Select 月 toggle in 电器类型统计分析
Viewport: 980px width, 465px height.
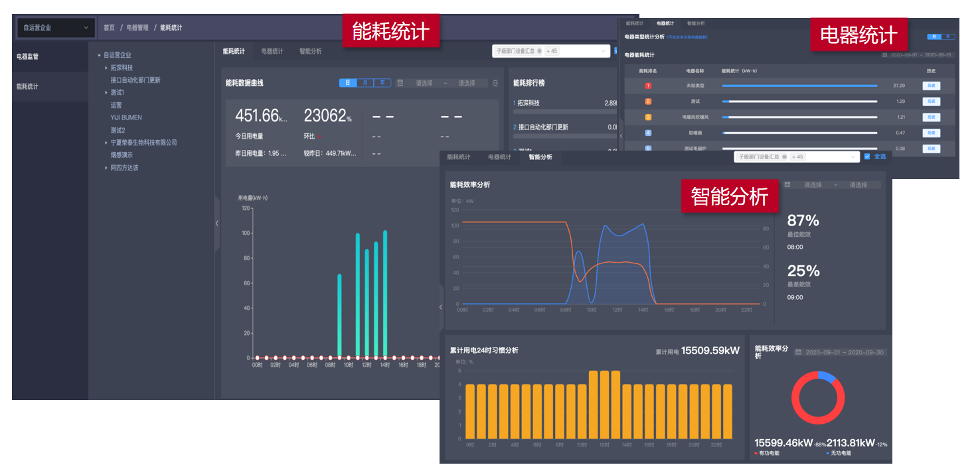pyautogui.click(x=934, y=36)
